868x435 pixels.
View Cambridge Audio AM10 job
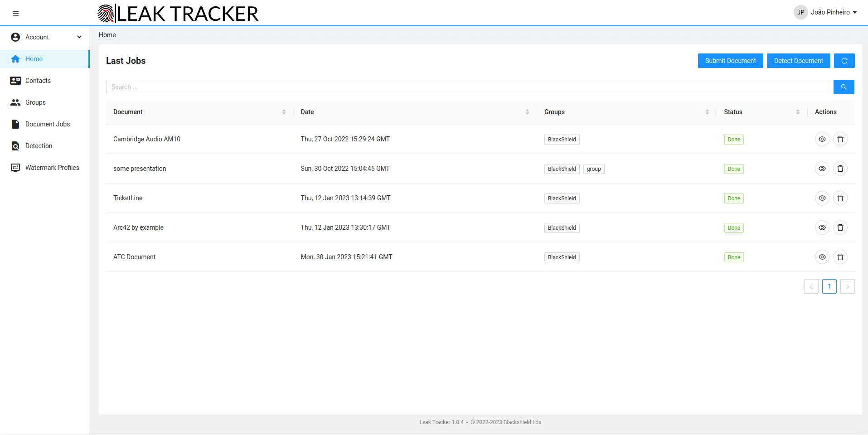pyautogui.click(x=822, y=139)
